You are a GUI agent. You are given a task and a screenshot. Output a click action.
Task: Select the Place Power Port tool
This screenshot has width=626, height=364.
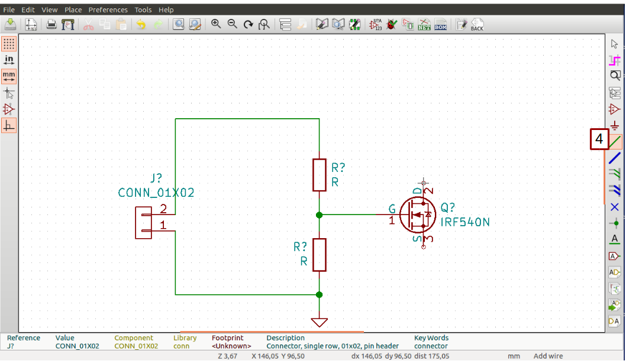[x=614, y=125]
